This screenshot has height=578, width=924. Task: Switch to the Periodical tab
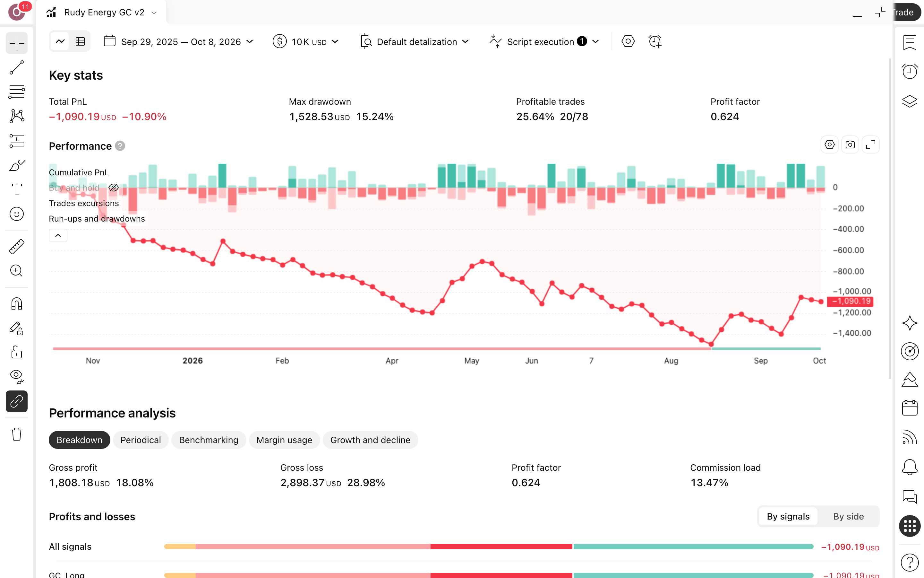(x=141, y=440)
